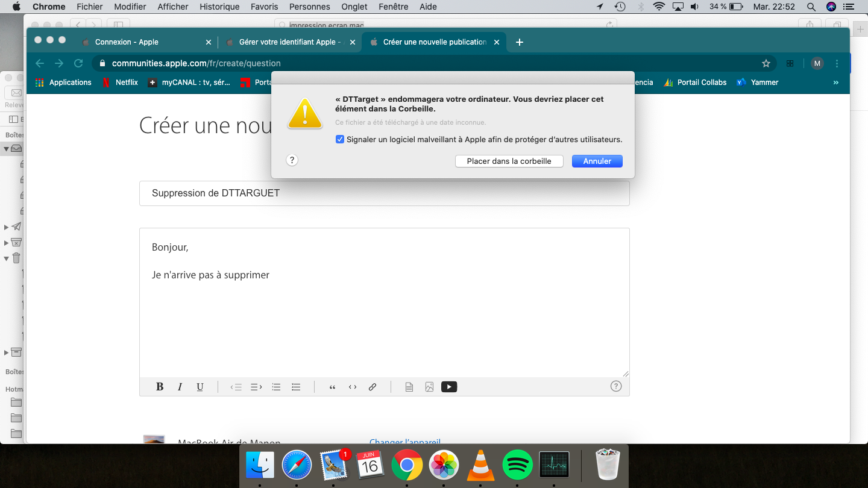Screen dimensions: 868x488
Task: Insert a blockquote in the post editor
Action: (332, 387)
